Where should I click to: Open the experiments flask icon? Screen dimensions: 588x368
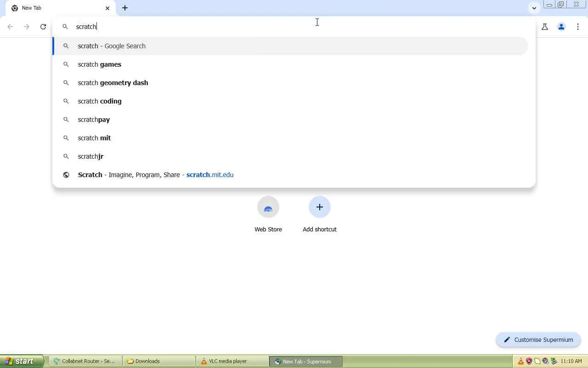[x=545, y=27]
